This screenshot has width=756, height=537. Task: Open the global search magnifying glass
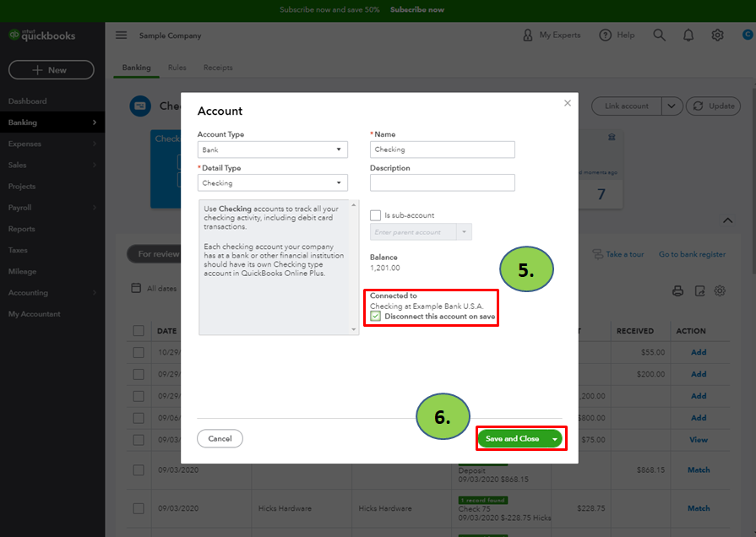[659, 35]
